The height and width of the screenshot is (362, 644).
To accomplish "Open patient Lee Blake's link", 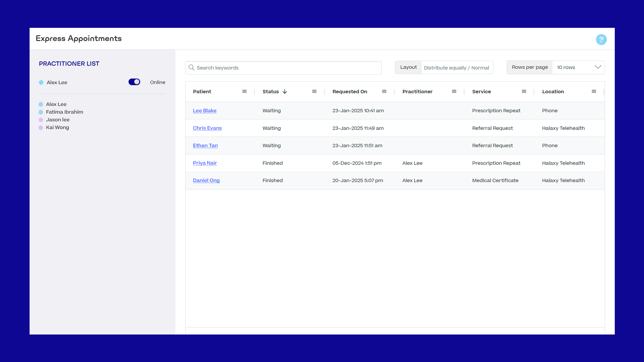I will coord(205,111).
